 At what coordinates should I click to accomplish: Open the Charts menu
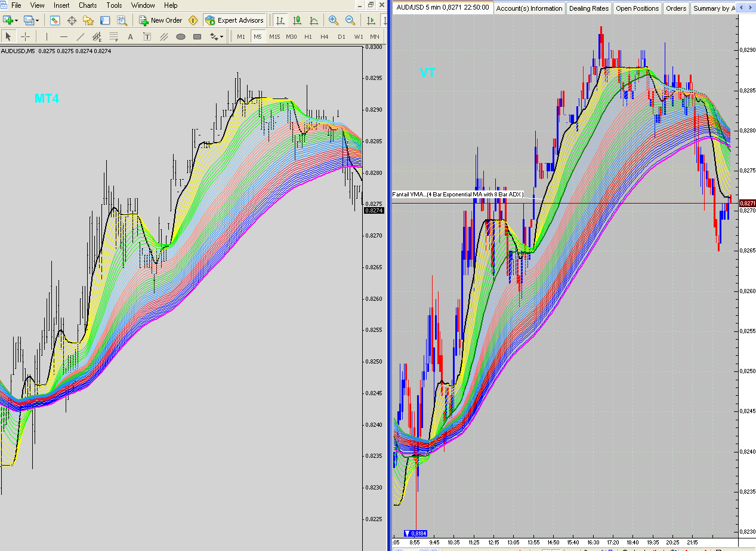click(x=88, y=5)
